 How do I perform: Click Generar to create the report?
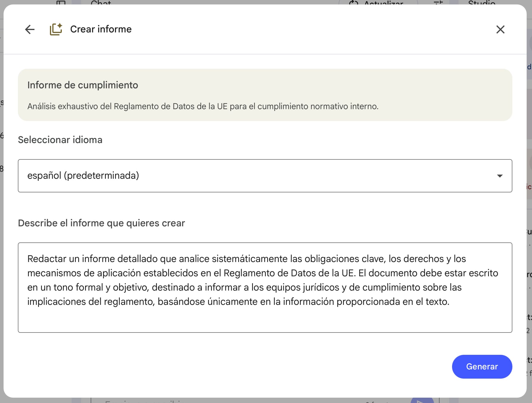pyautogui.click(x=482, y=366)
